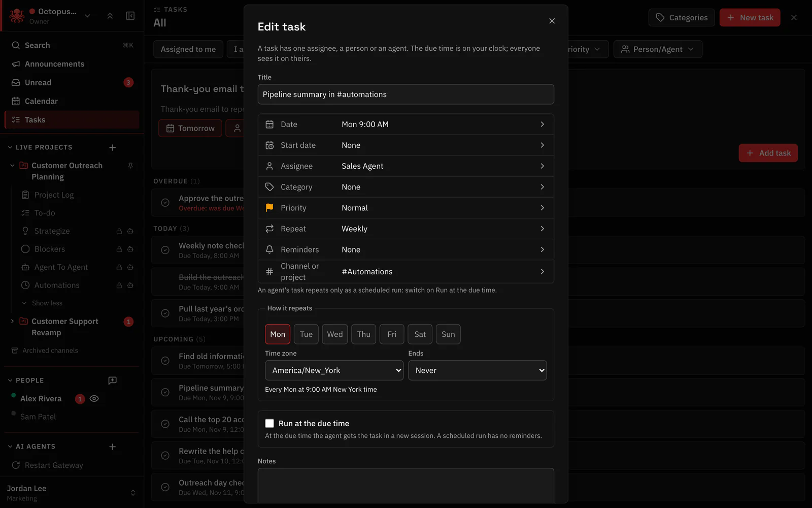Open the Ends Never dropdown
The height and width of the screenshot is (508, 812).
pyautogui.click(x=478, y=370)
